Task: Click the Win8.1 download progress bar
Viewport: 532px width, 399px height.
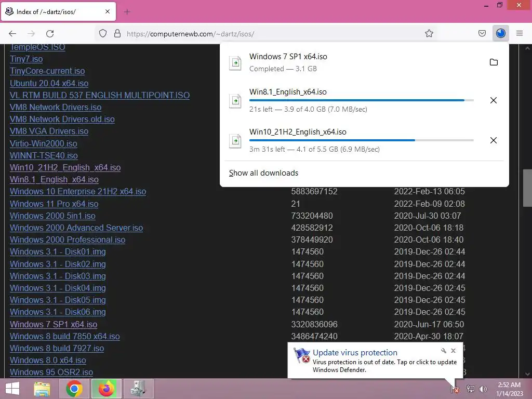Action: 362,100
